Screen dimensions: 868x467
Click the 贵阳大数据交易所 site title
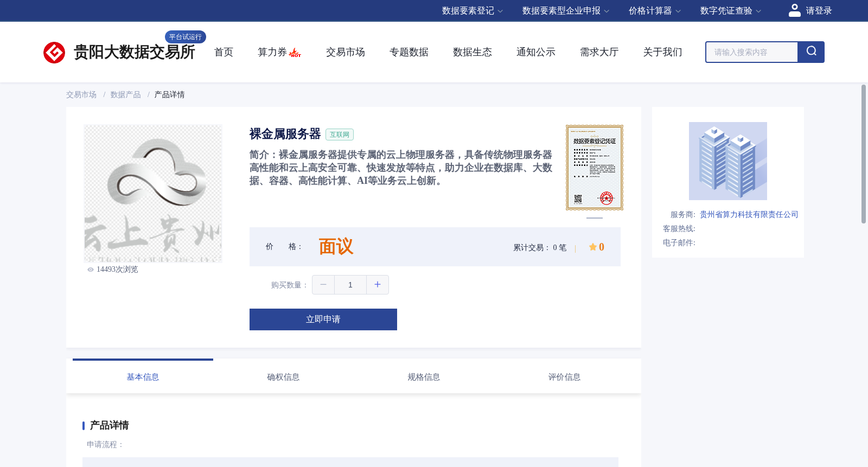tap(134, 52)
